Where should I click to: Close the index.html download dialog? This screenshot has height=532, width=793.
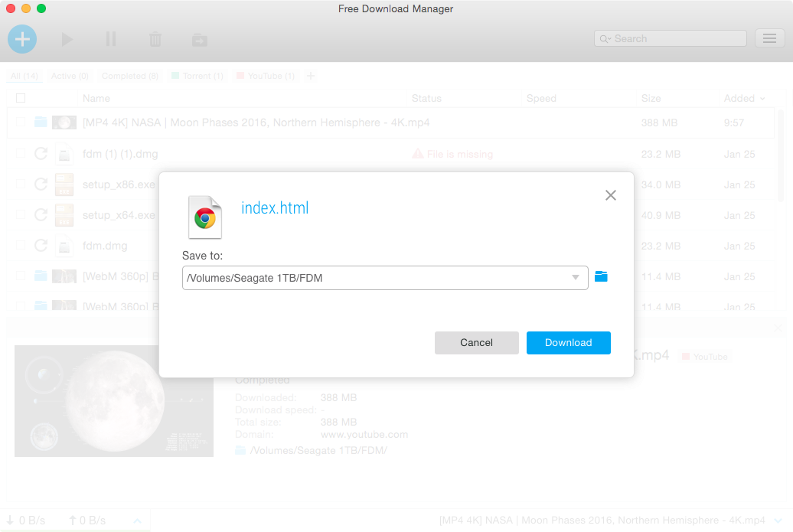(610, 195)
